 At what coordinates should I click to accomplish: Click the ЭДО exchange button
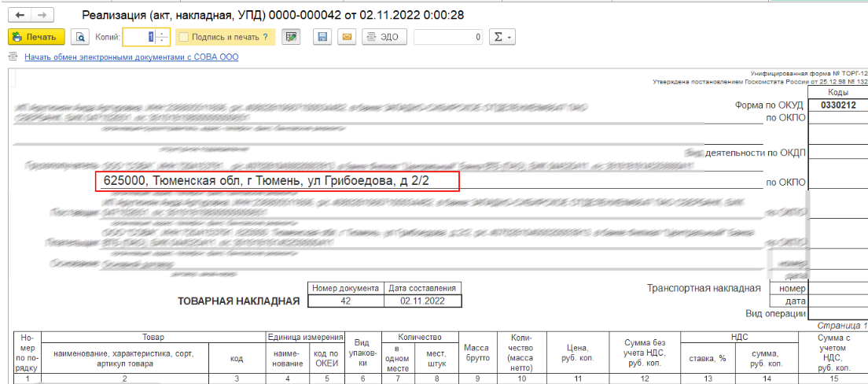coord(384,37)
